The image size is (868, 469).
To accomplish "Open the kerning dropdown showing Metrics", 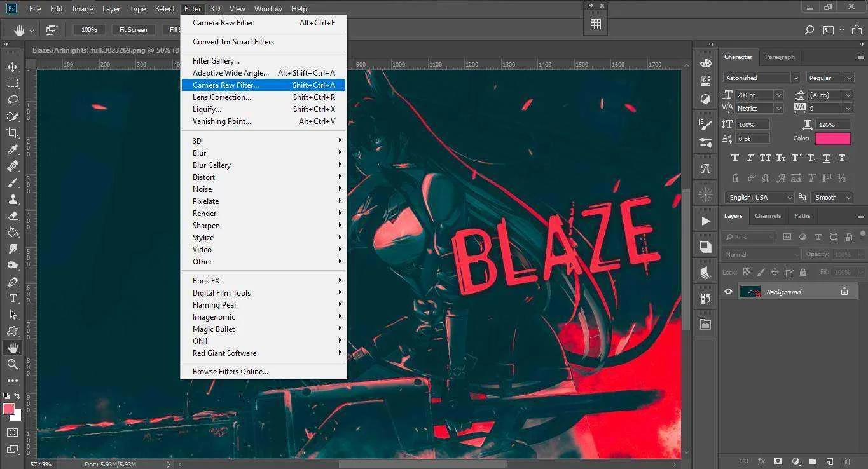I will (778, 109).
